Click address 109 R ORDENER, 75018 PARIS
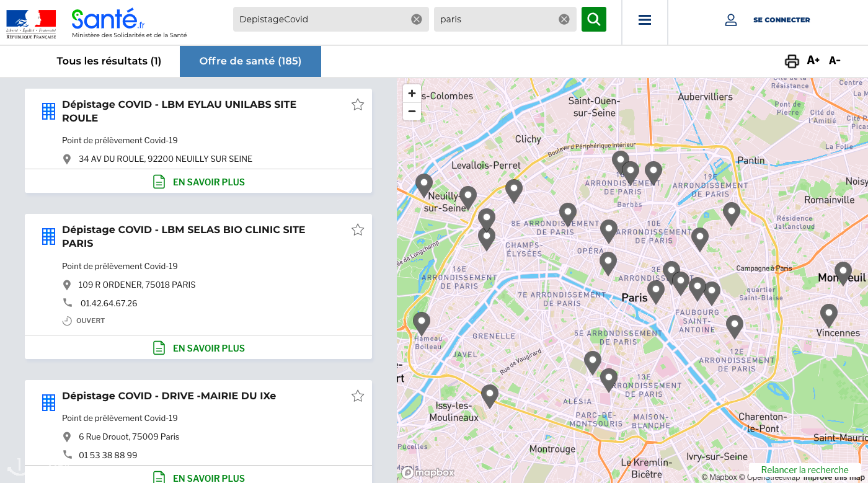 tap(137, 285)
